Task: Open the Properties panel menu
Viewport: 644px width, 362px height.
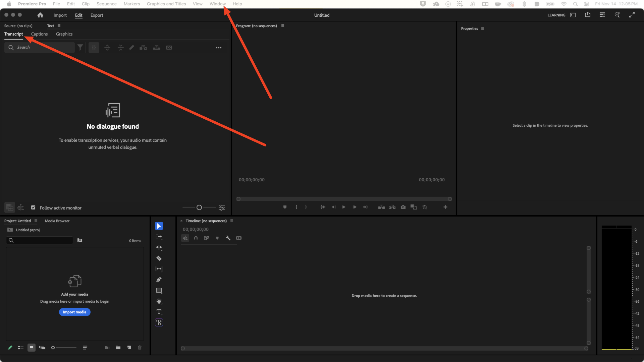Action: pos(483,28)
